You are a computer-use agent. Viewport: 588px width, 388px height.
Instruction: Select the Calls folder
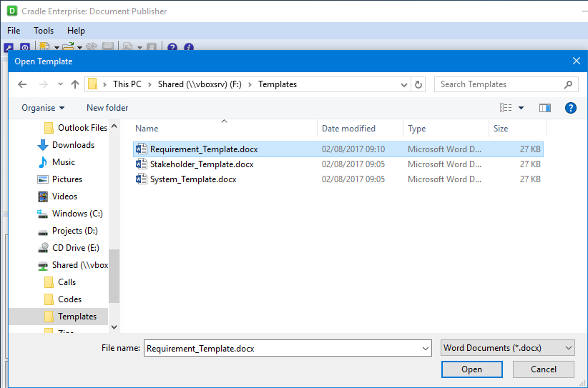coord(60,282)
